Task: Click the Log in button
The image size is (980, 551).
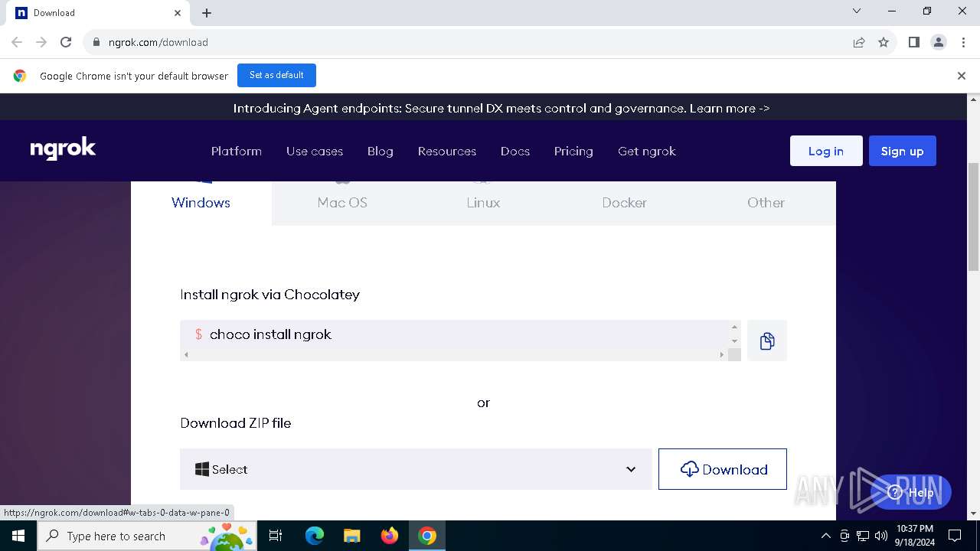Action: coord(826,151)
